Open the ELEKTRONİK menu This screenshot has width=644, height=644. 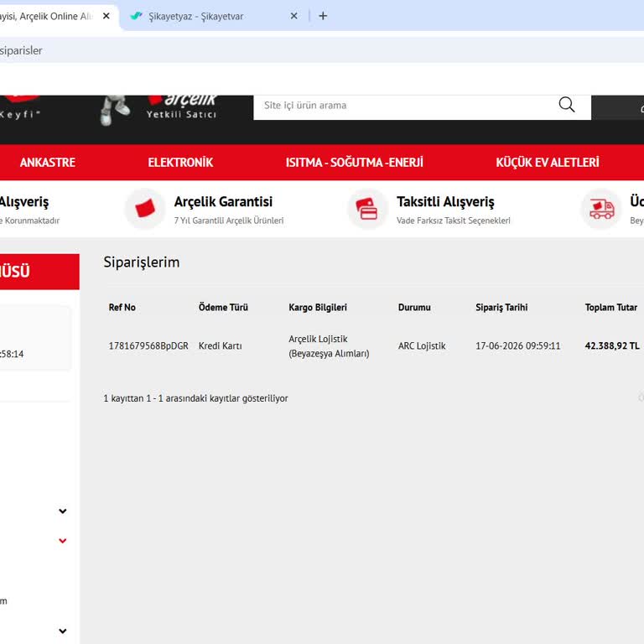tap(180, 162)
